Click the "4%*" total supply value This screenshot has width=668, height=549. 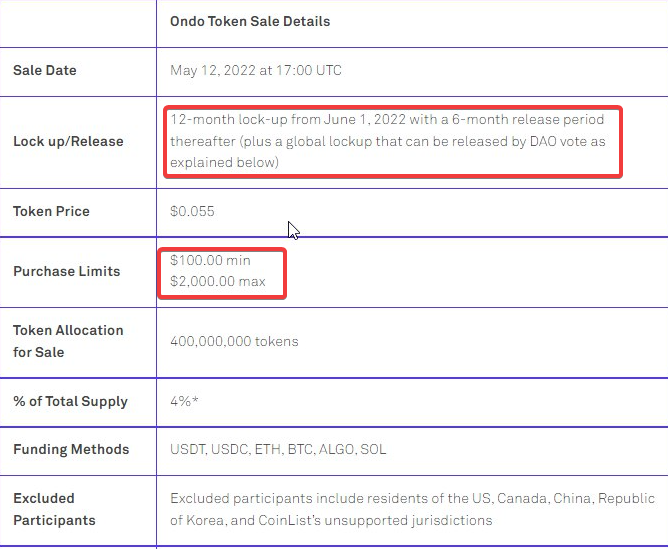coord(182,402)
